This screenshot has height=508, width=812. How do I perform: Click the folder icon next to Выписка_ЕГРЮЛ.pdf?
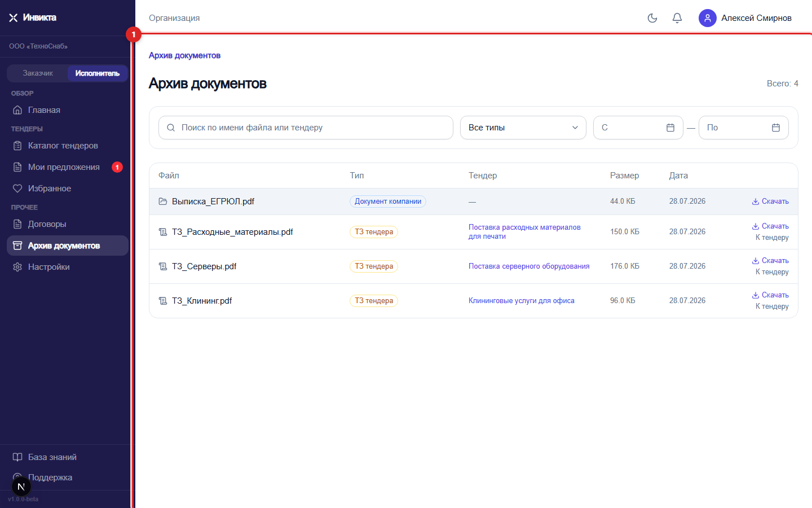(x=163, y=202)
